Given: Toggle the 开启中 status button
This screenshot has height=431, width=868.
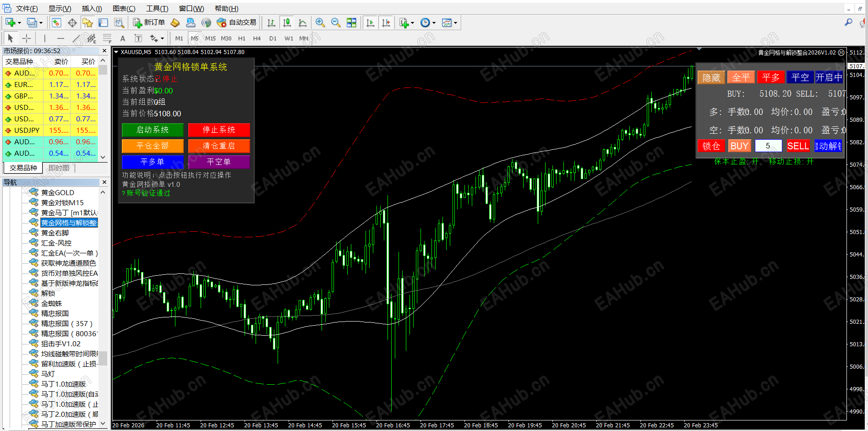Looking at the screenshot, I should pos(829,77).
